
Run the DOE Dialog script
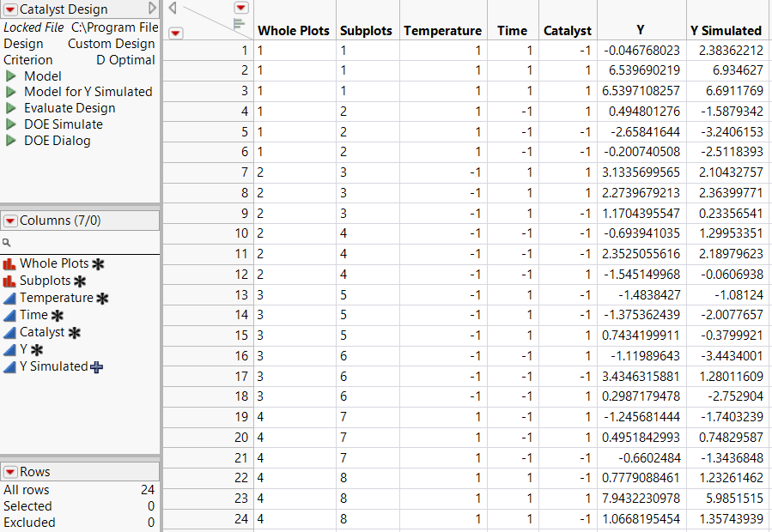[x=11, y=141]
